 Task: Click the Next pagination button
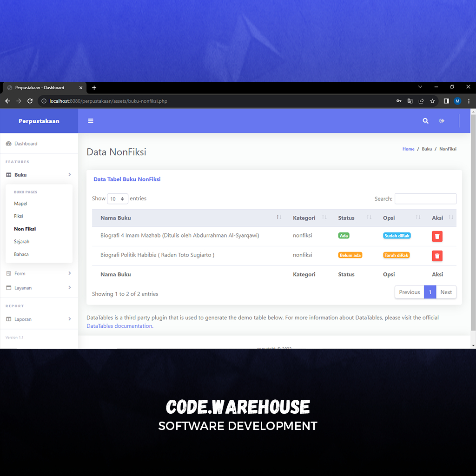coord(446,292)
